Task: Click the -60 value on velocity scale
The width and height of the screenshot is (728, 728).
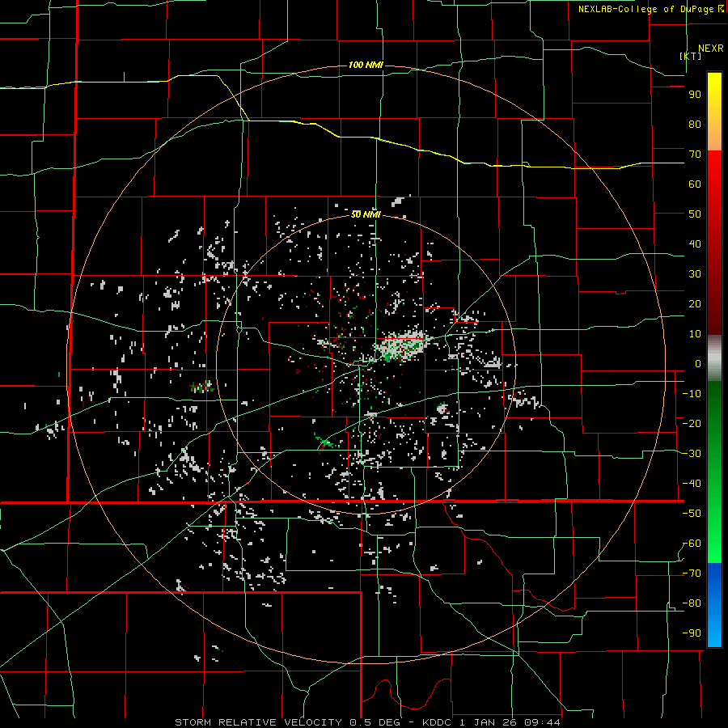Action: (x=692, y=544)
